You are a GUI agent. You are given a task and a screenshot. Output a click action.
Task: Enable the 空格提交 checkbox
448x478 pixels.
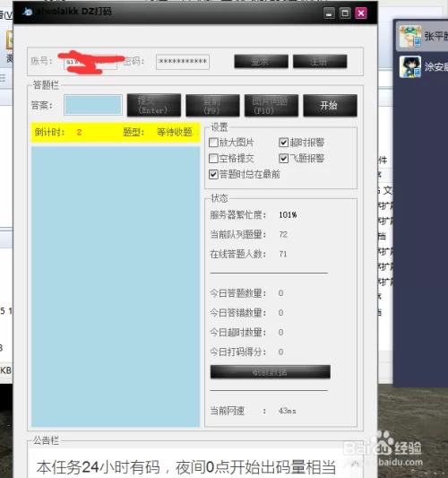click(213, 158)
